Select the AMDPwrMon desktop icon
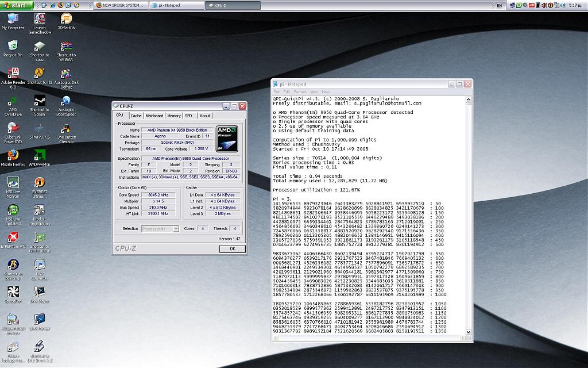Screen dimensions: 588x368 tap(40, 158)
